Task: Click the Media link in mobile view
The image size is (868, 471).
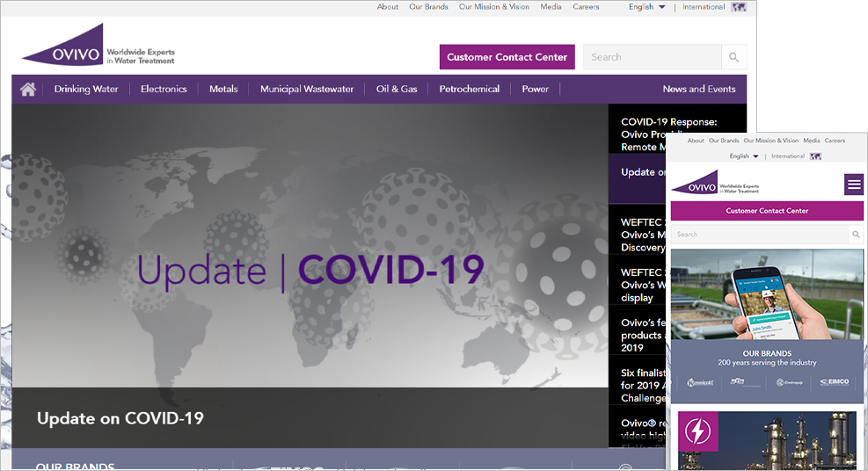Action: point(812,141)
